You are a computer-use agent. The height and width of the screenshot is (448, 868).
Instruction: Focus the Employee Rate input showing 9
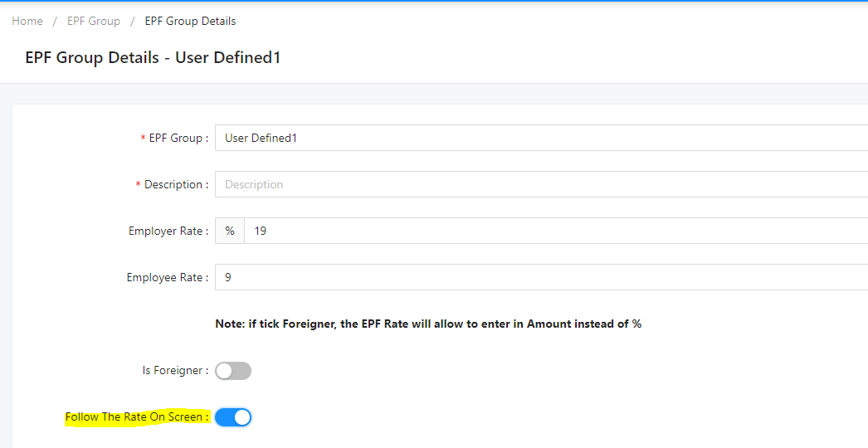coord(541,277)
